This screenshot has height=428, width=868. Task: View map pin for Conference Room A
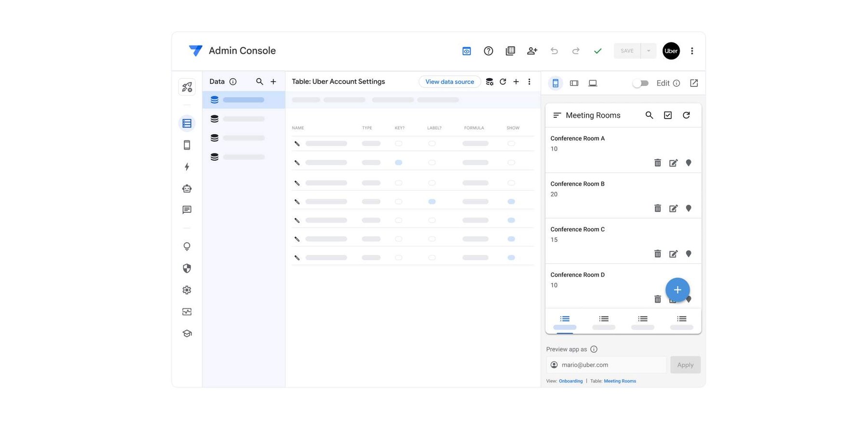click(x=689, y=163)
